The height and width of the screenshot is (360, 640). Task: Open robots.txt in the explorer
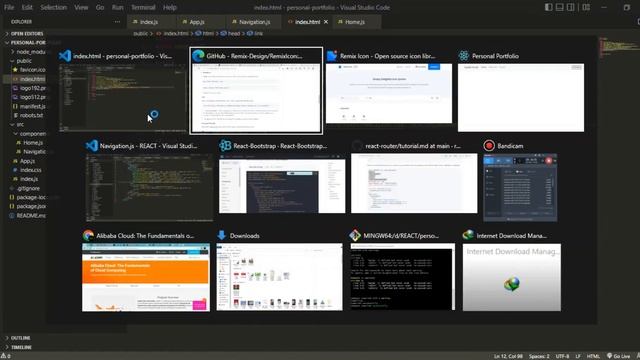(28, 115)
